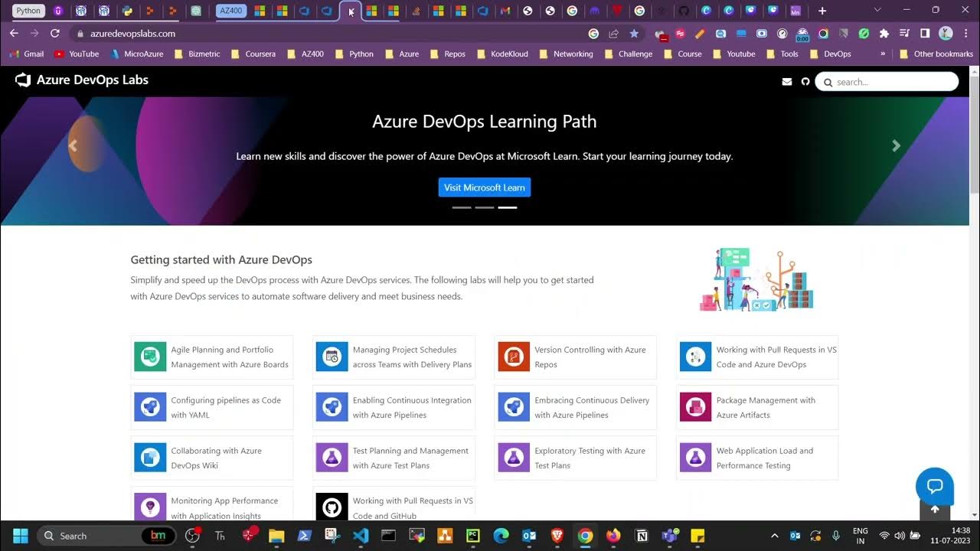Expand the Bizmetric bookmarks folder

198,54
